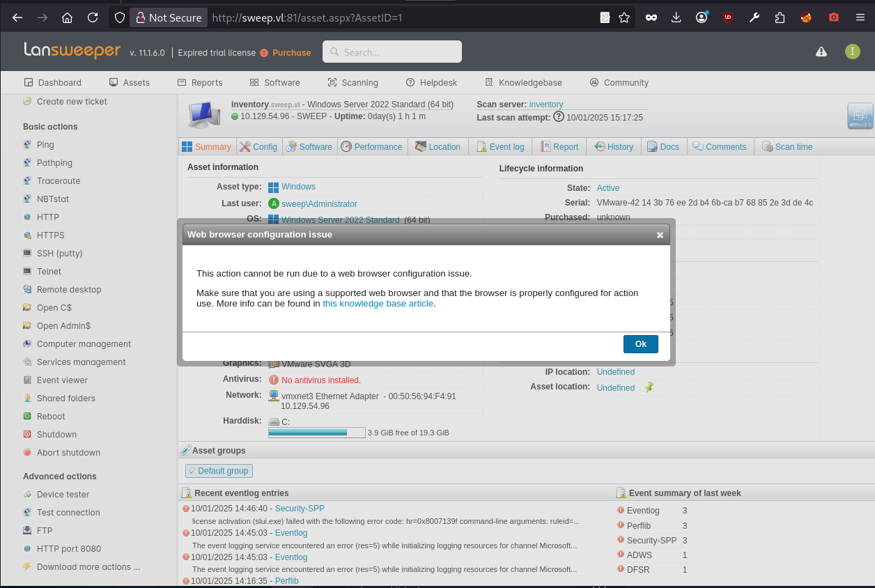Focus the Search input field
This screenshot has width=875, height=588.
coord(392,52)
